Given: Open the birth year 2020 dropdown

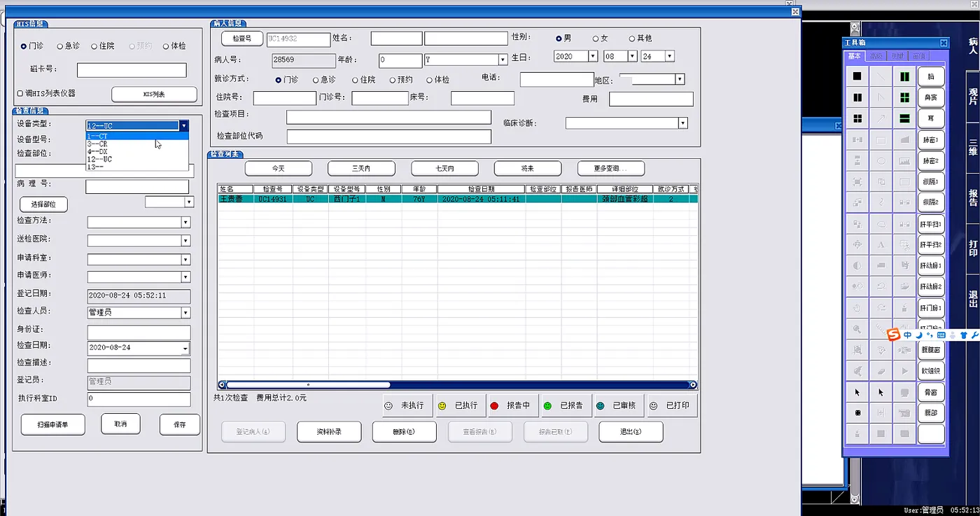Looking at the screenshot, I should click(x=593, y=56).
